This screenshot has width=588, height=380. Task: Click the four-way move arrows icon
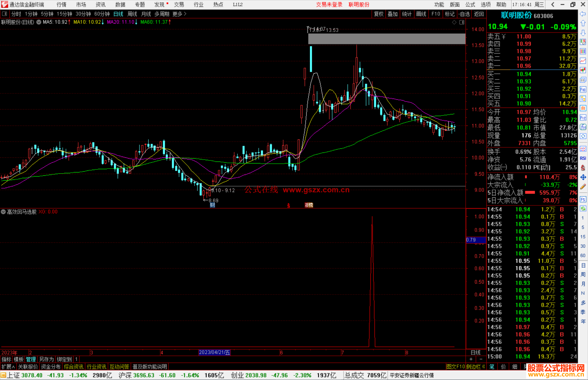583,177
